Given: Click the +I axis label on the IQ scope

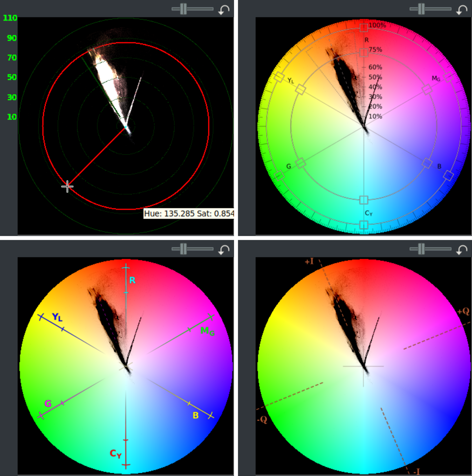Looking at the screenshot, I should (x=309, y=261).
